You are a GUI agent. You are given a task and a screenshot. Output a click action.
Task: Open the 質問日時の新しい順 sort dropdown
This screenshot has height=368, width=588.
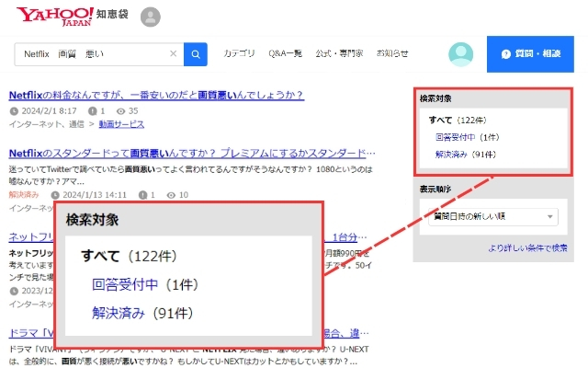493,217
